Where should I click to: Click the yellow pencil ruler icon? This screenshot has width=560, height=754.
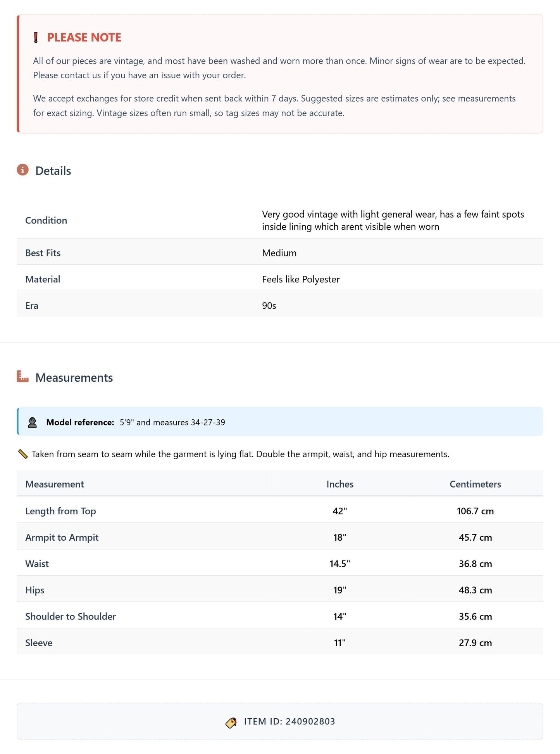point(23,454)
